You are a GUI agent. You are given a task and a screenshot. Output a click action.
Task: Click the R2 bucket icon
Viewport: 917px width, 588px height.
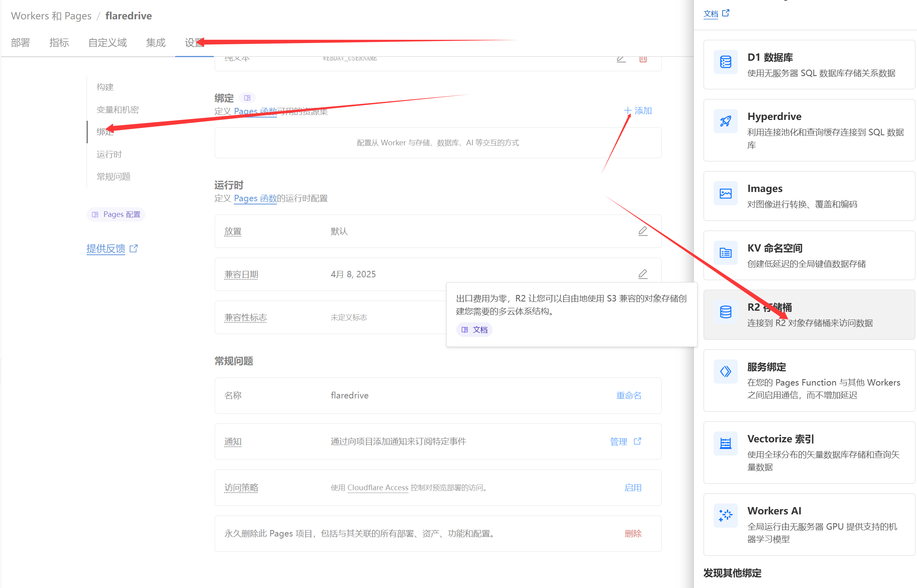click(725, 312)
